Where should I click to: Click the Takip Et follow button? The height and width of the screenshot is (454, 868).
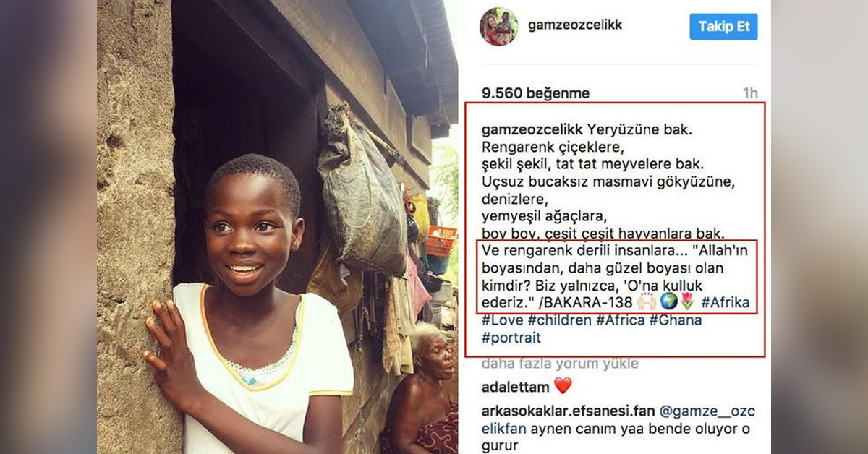[723, 27]
